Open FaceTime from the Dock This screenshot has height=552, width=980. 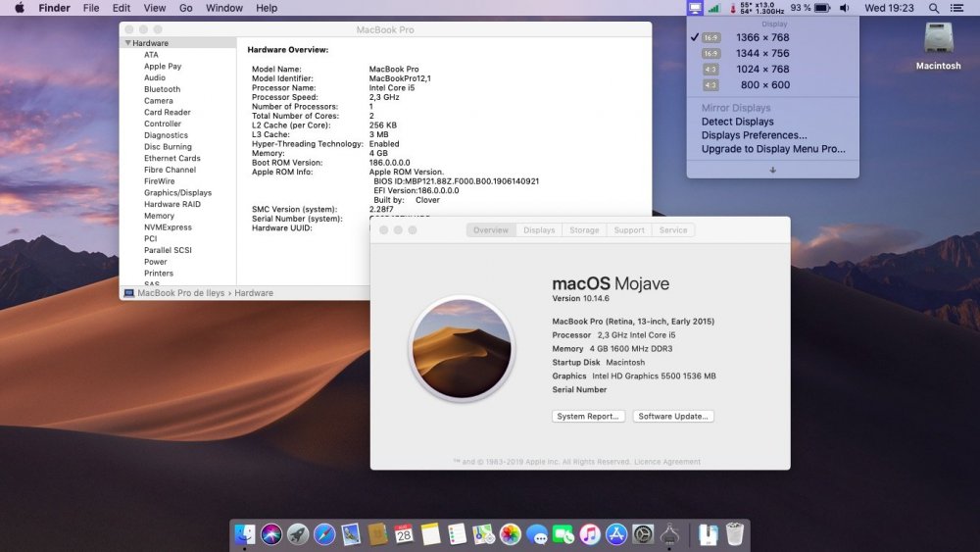tap(563, 534)
